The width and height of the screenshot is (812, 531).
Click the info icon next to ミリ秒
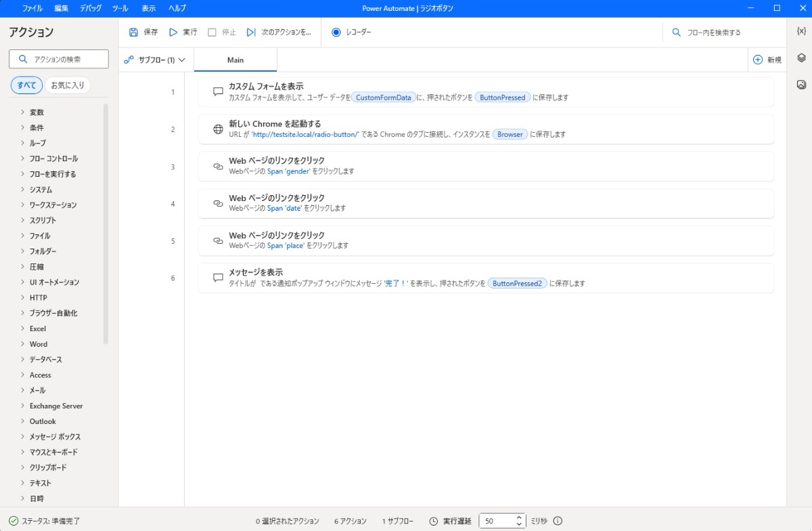(558, 521)
